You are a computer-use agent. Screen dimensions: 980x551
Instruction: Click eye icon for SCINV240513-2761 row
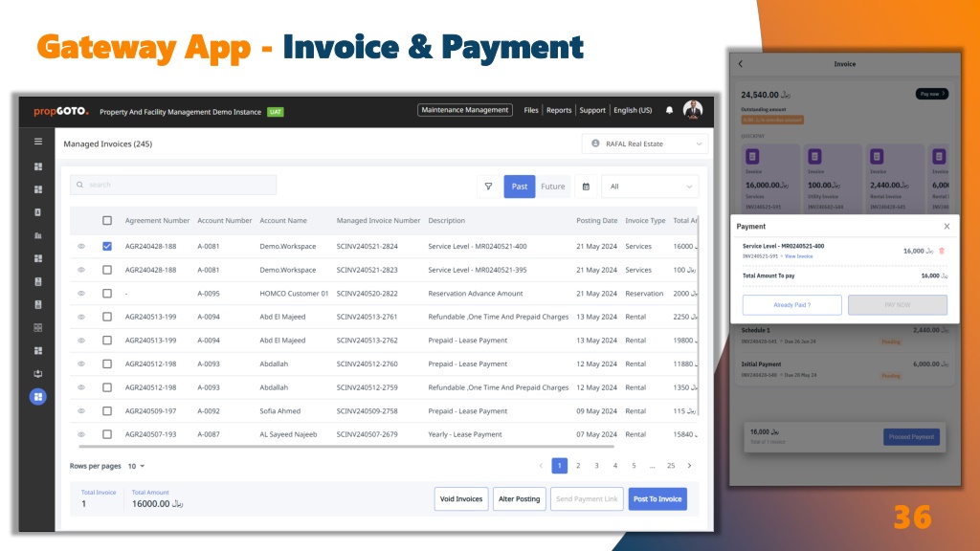tap(81, 317)
